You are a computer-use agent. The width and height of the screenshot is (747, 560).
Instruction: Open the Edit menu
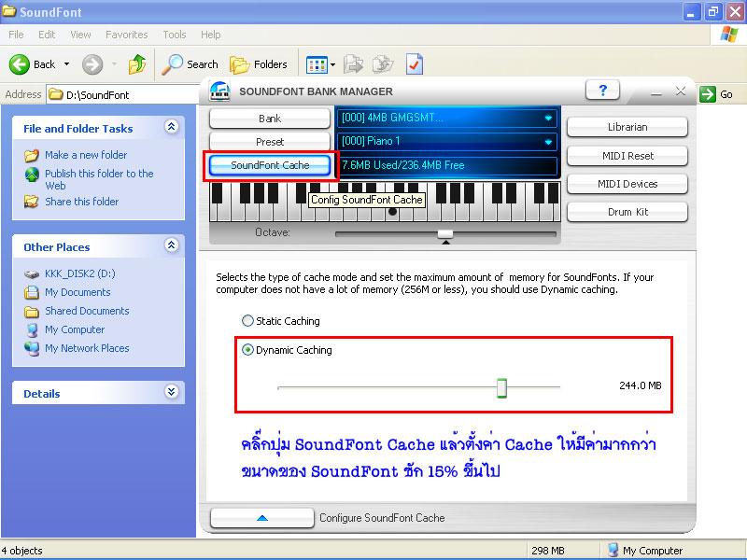[47, 35]
